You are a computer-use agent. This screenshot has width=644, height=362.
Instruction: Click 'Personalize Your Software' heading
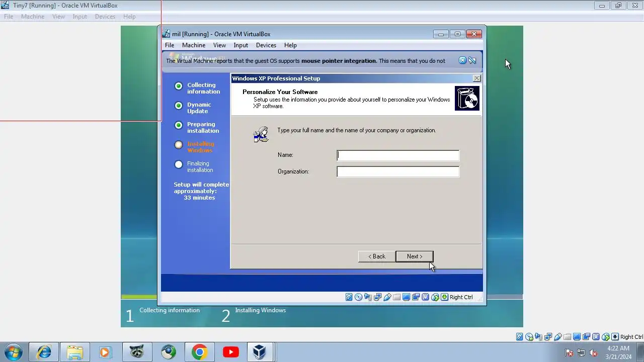click(280, 92)
